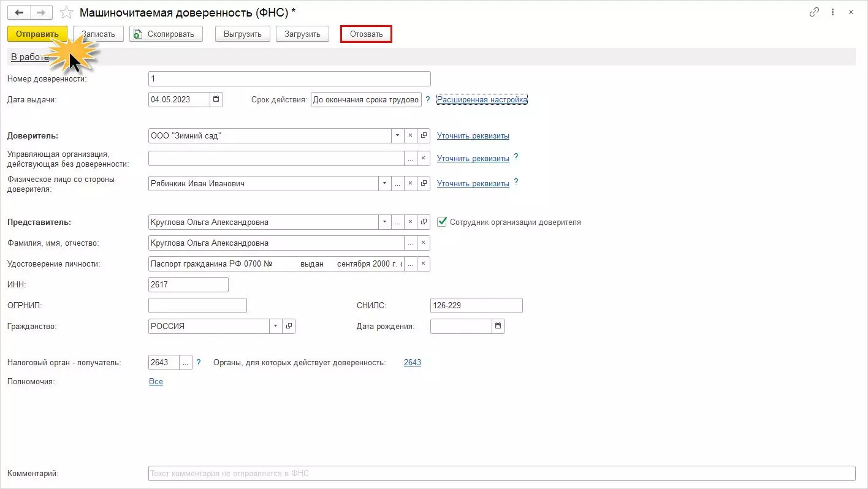Click the yellow Отправить button
868x489 pixels.
[x=37, y=34]
